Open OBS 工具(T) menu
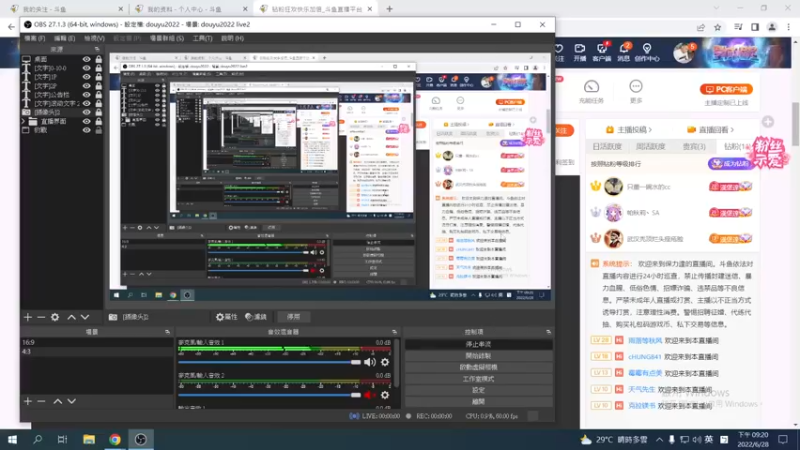Image resolution: width=800 pixels, height=450 pixels. coord(202,38)
